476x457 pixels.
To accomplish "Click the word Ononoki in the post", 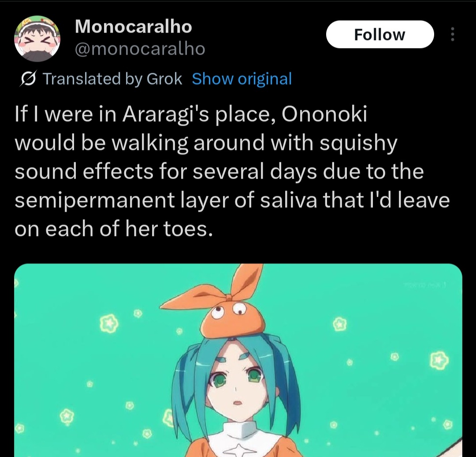I will coord(324,115).
